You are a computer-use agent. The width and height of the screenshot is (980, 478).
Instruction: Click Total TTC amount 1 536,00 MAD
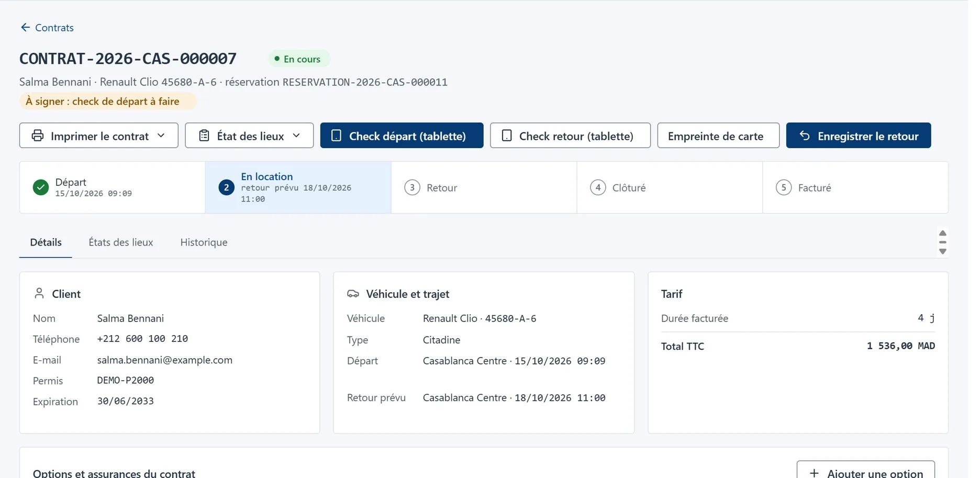coord(900,346)
